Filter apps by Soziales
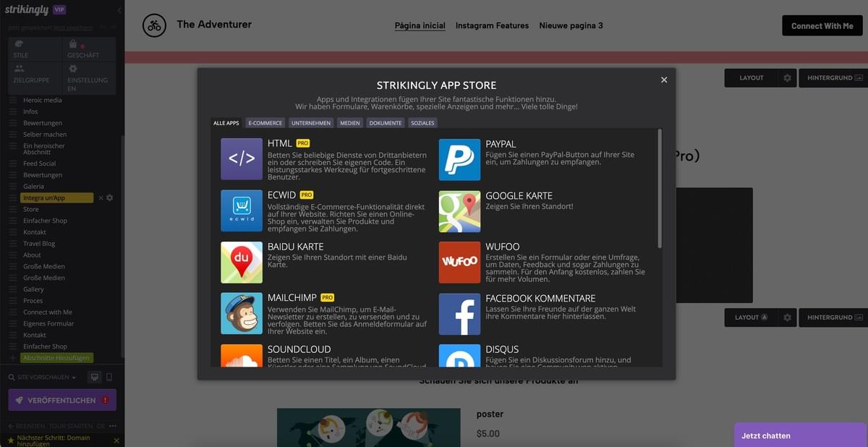This screenshot has height=447, width=868. (x=423, y=123)
